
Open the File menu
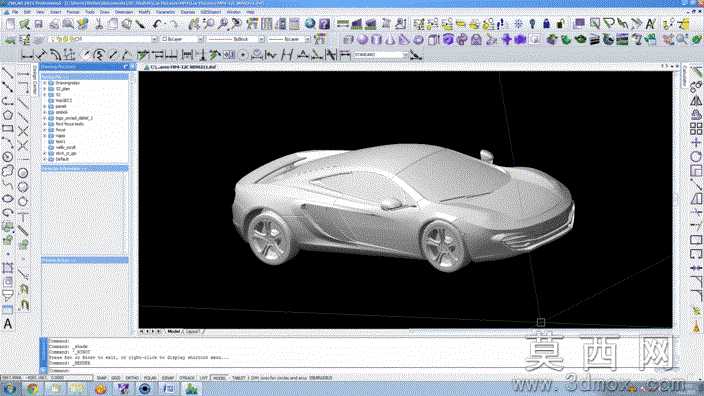click(15, 12)
